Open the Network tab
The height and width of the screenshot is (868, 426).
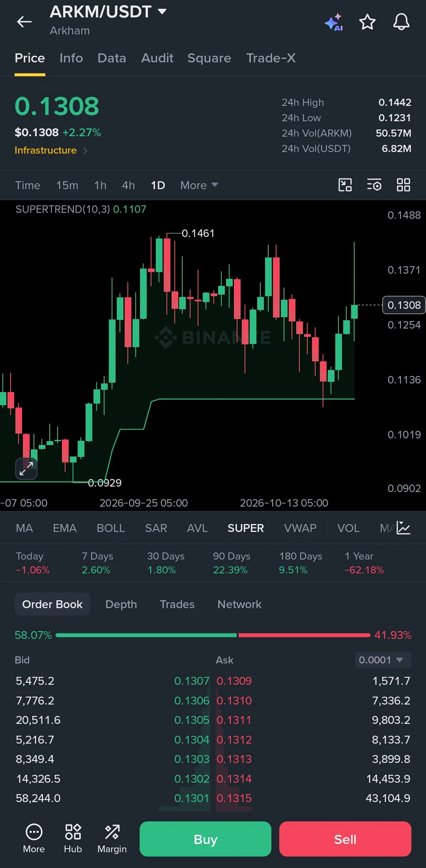point(239,604)
